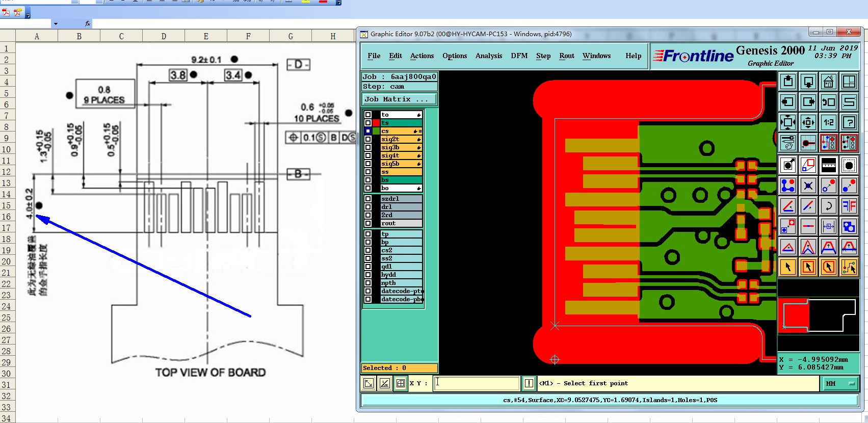
Task: Open the Windows menu
Action: tap(597, 56)
